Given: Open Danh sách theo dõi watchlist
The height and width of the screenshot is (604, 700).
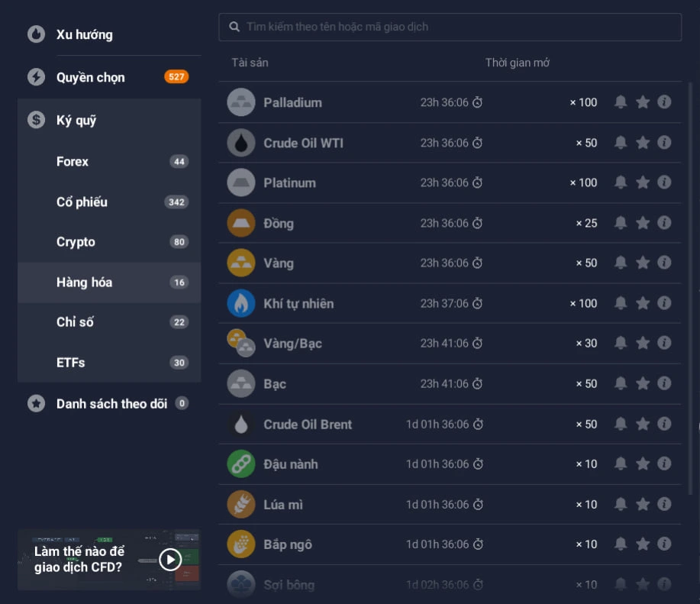Looking at the screenshot, I should click(x=109, y=404).
